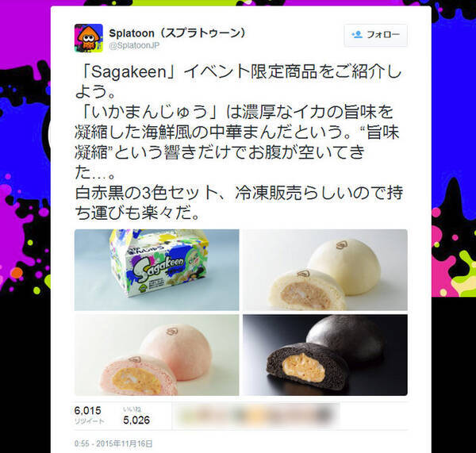The width and height of the screenshot is (476, 453).
Task: Click the フォロー follow button
Action: point(375,35)
